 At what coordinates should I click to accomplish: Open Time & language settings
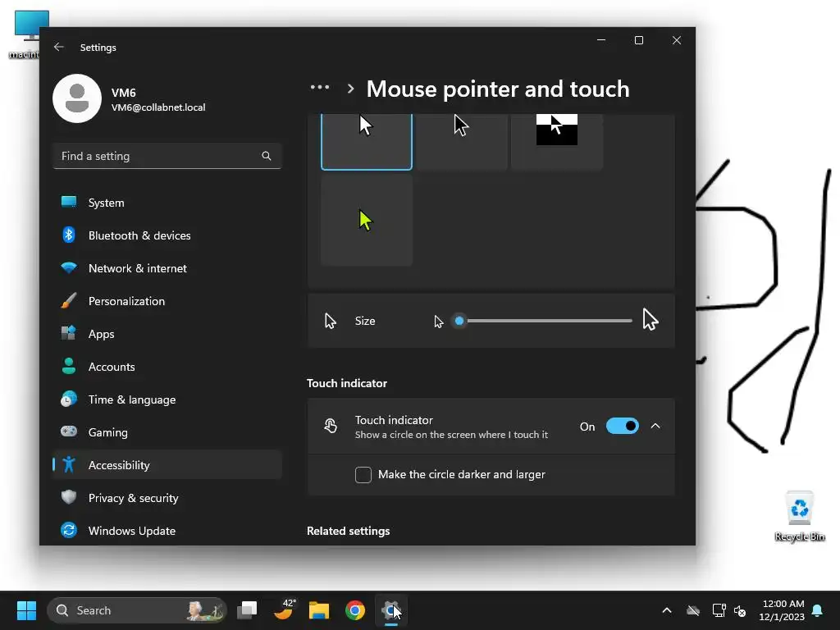[167, 399]
